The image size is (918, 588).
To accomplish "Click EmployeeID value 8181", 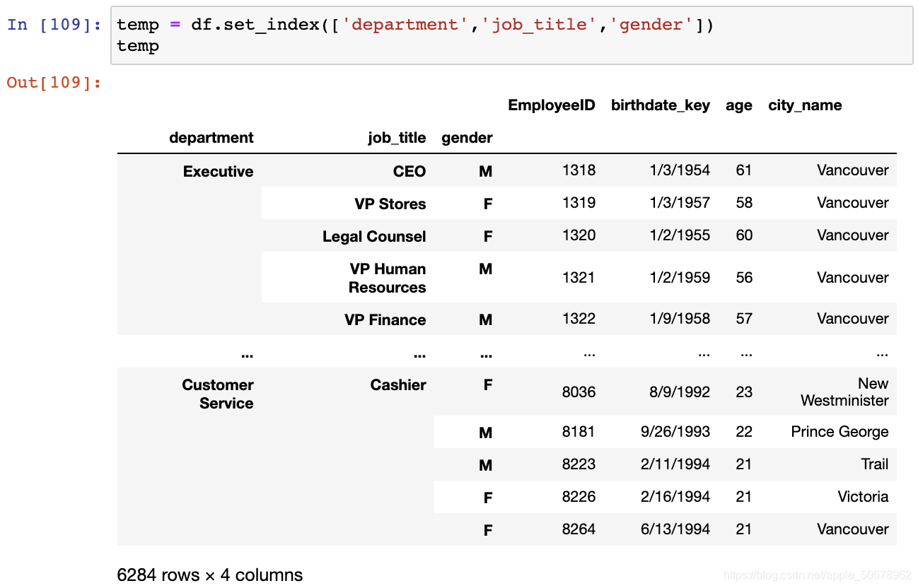I will click(x=579, y=432).
